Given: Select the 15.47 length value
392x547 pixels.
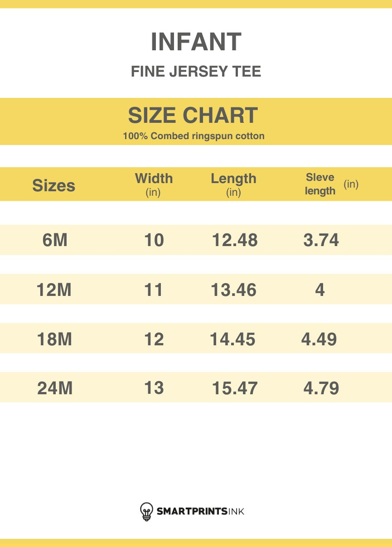Looking at the screenshot, I should pyautogui.click(x=235, y=388).
